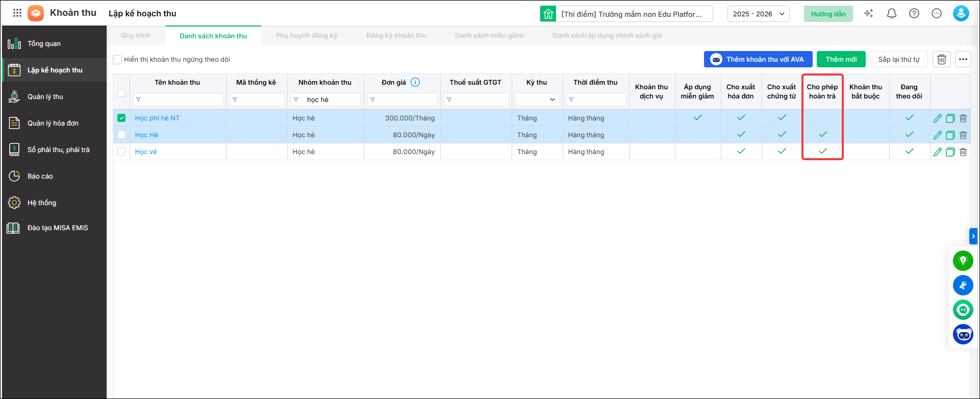Duplicate the Học Hè row
Image resolution: width=980 pixels, height=399 pixels.
pyautogui.click(x=950, y=135)
